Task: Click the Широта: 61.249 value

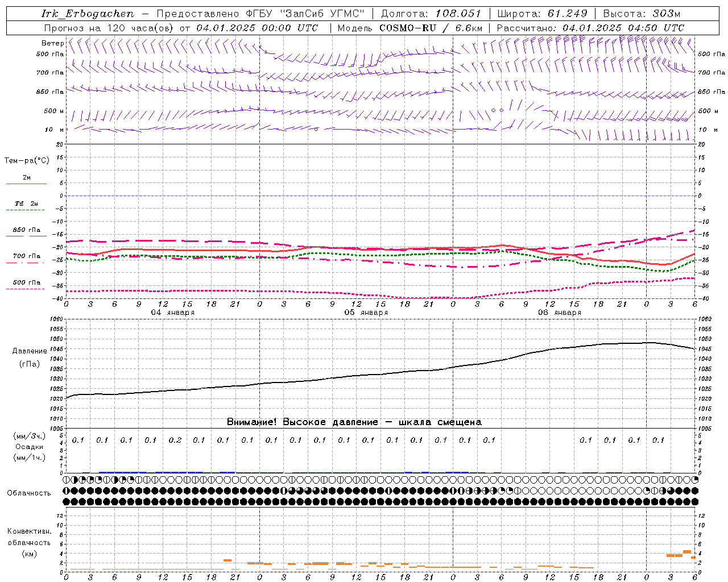Action: pos(542,14)
